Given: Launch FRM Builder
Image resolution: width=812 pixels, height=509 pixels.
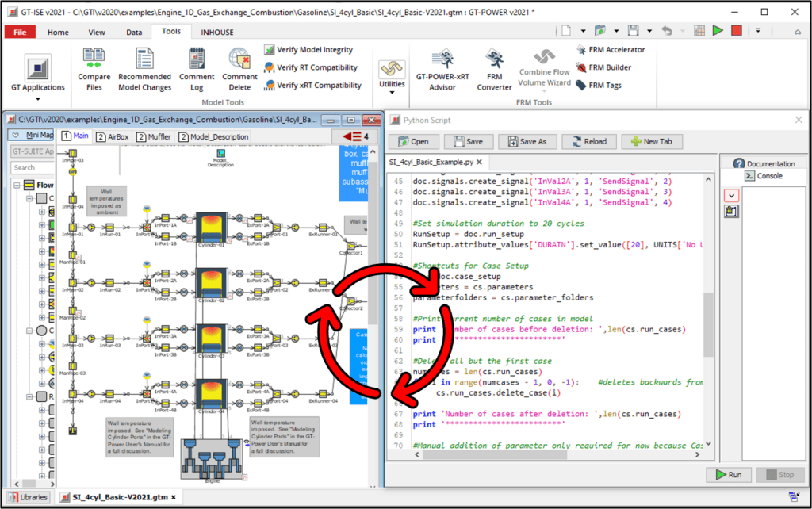Looking at the screenshot, I should [x=603, y=67].
